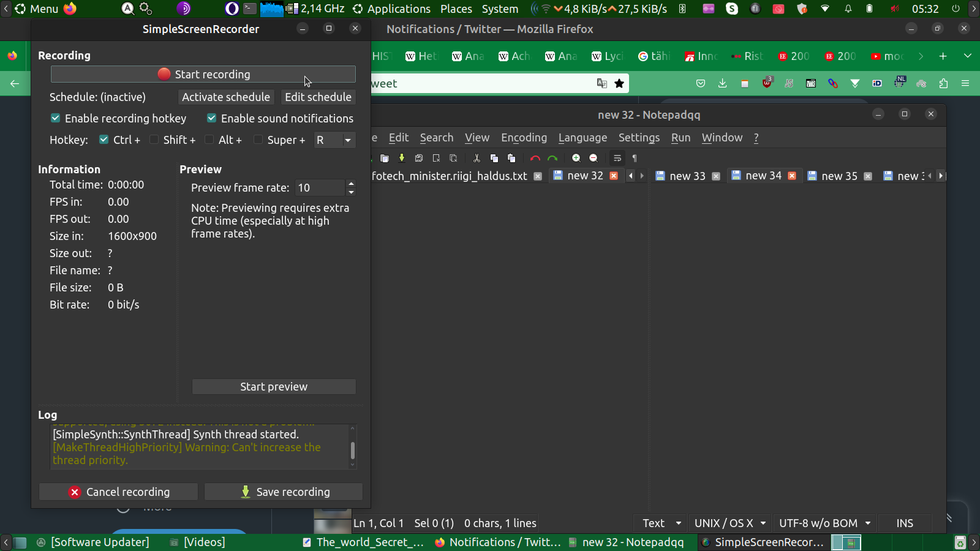The image size is (980, 551).
Task: Switch to the new 35 tab in Notepadqq
Action: click(x=839, y=176)
